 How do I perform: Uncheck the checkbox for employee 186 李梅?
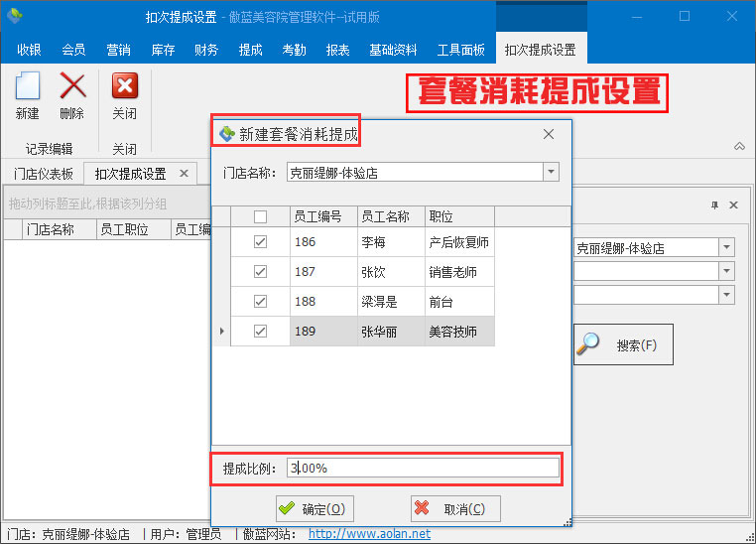(260, 242)
